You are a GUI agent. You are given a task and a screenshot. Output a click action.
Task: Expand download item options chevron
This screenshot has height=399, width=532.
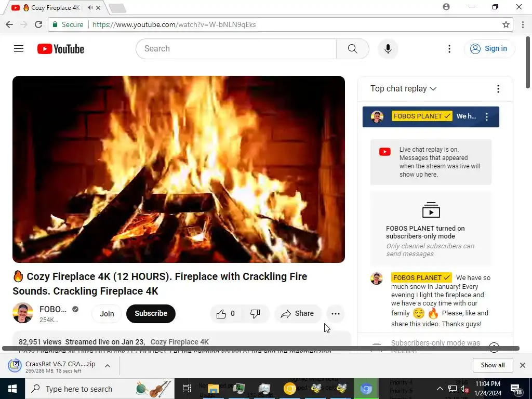coord(108,366)
